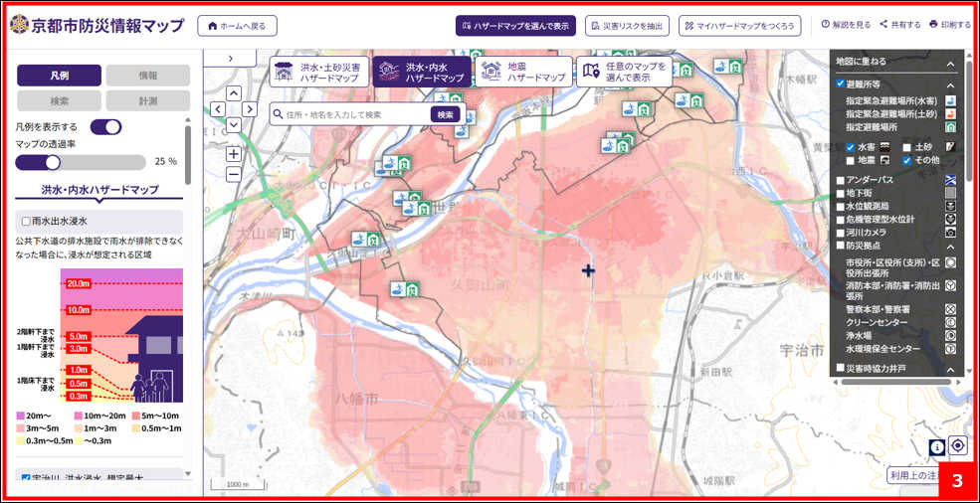Uncheck the 宇治川 洪水浸水 checkbox
Screen dimensions: 980x503
(x=26, y=478)
